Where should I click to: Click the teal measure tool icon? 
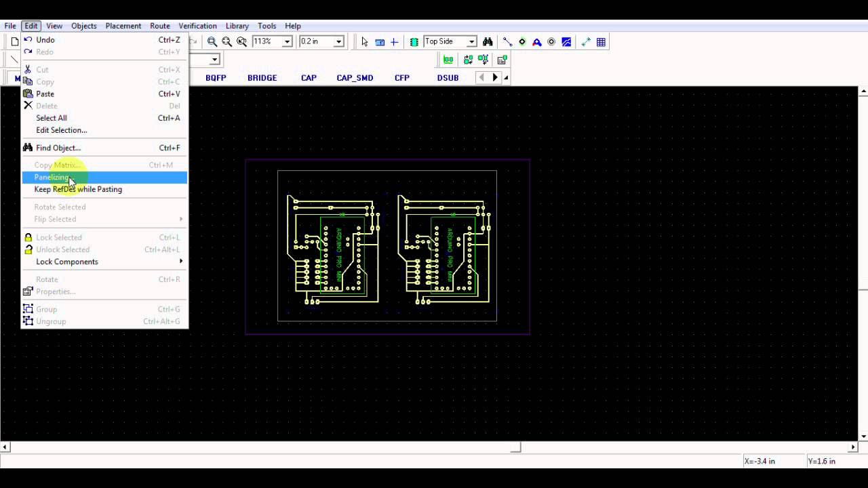pos(586,41)
